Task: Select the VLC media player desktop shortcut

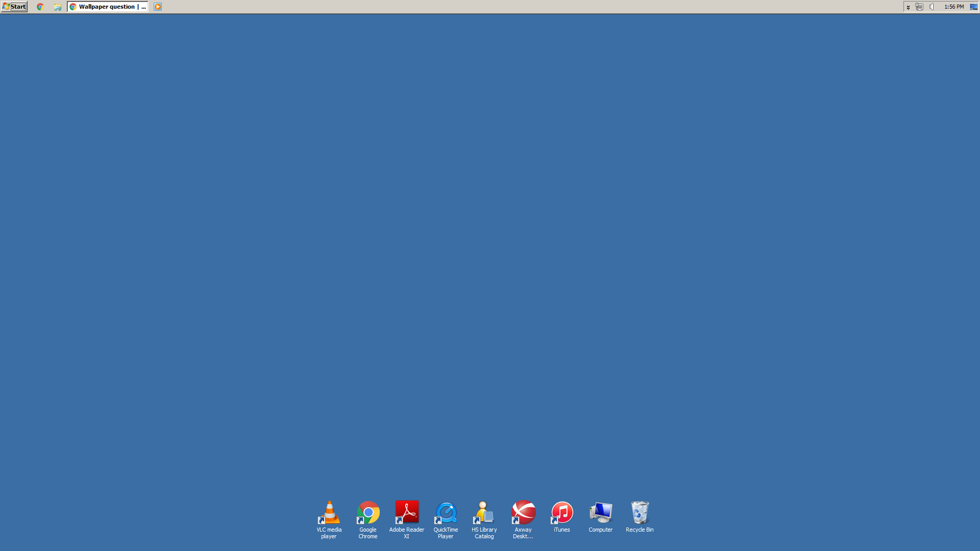Action: tap(329, 520)
